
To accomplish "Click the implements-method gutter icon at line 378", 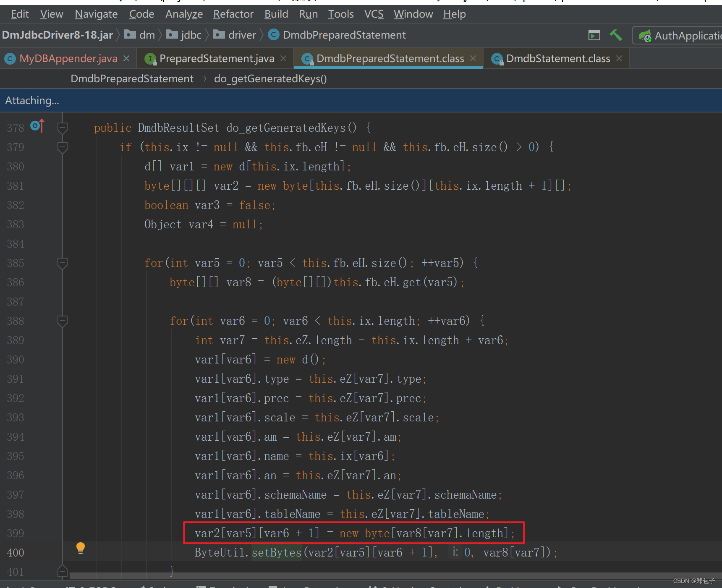I will coord(37,125).
